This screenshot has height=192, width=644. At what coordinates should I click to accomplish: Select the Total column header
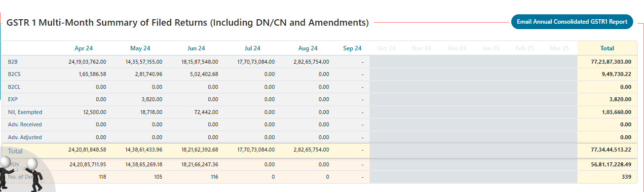pos(607,48)
